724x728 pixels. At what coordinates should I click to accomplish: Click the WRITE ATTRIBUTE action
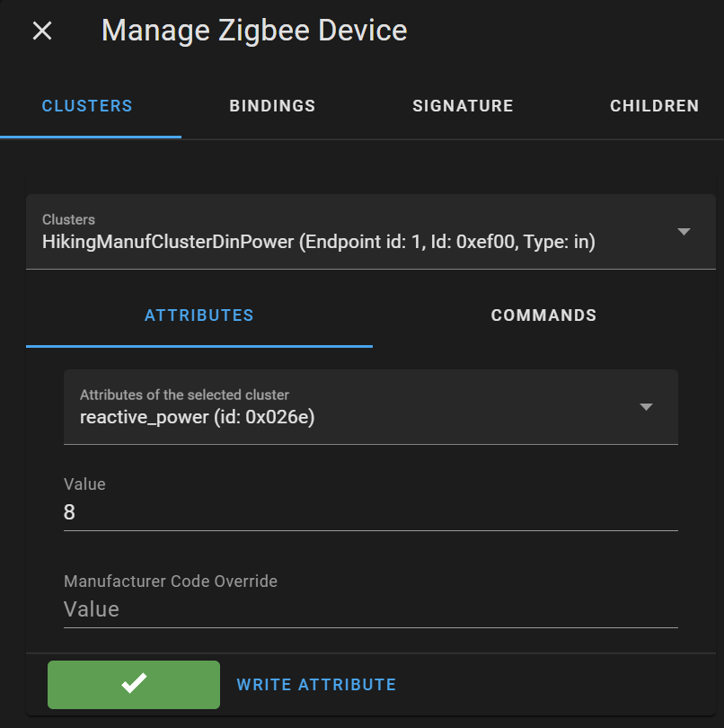[x=316, y=684]
